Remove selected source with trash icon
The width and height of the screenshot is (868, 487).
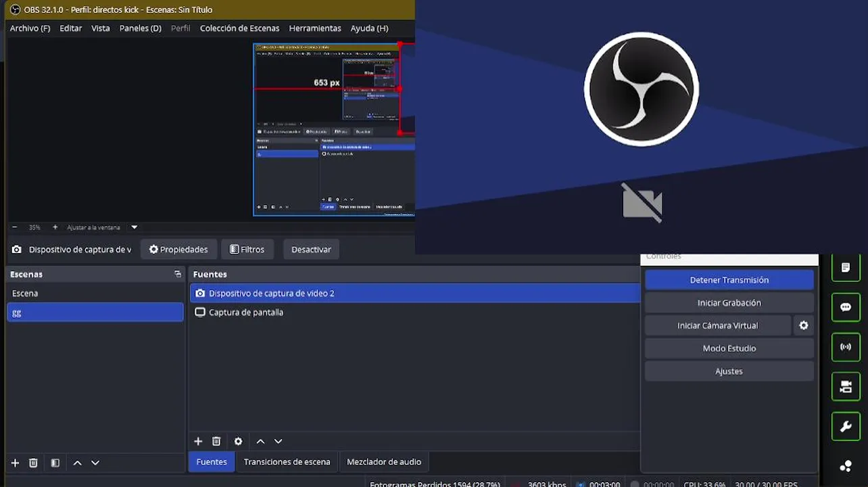(x=216, y=441)
